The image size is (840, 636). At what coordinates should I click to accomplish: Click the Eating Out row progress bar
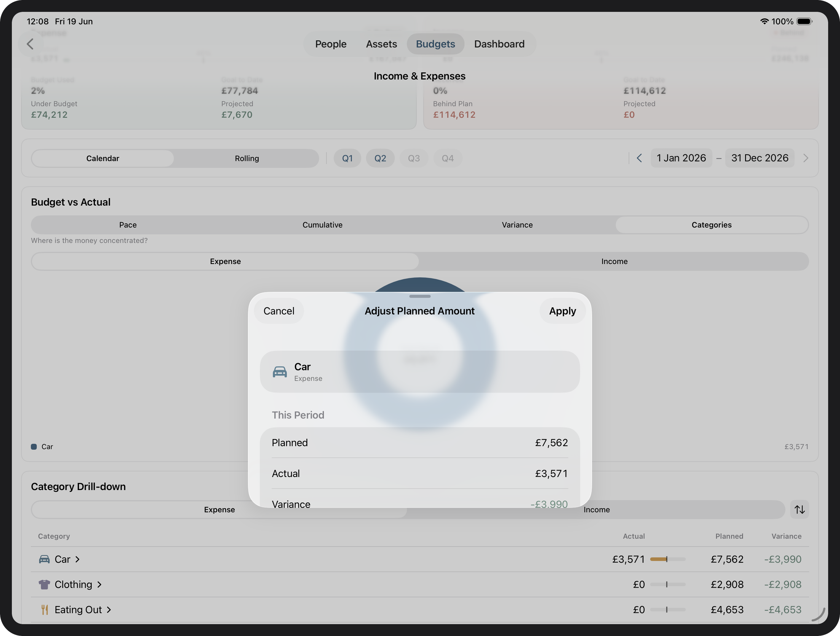(668, 610)
